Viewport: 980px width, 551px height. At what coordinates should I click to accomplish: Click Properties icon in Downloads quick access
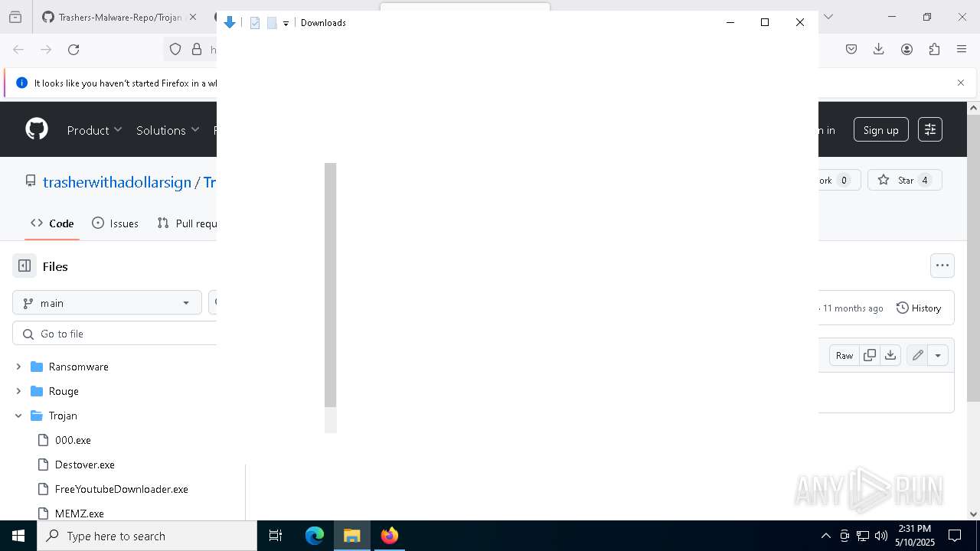(255, 23)
